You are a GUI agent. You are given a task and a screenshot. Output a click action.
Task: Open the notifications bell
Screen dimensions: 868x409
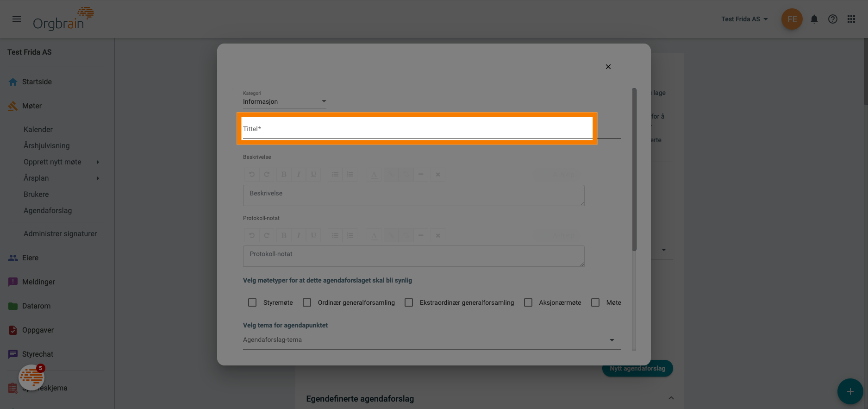coord(814,19)
